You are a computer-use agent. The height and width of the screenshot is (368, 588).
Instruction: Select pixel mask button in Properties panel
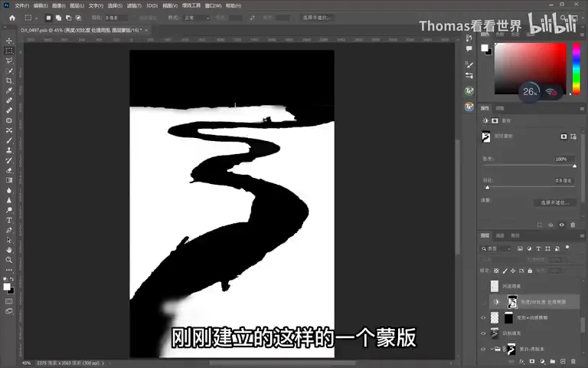click(x=563, y=136)
